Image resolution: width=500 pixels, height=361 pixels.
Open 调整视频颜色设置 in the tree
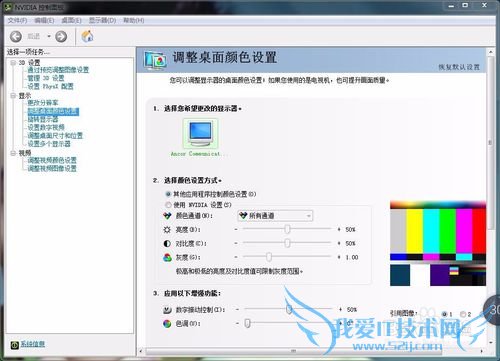[x=52, y=160]
